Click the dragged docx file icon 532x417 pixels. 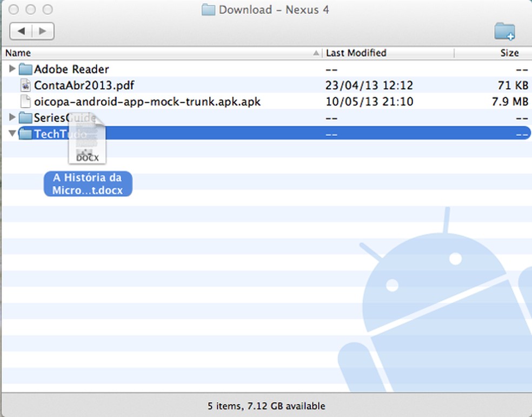[x=87, y=139]
